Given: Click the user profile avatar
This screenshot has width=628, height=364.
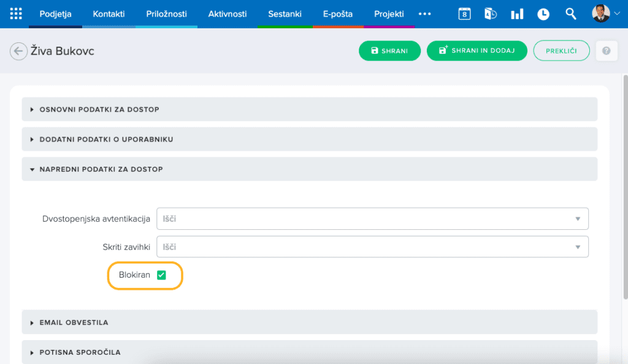Looking at the screenshot, I should (601, 13).
